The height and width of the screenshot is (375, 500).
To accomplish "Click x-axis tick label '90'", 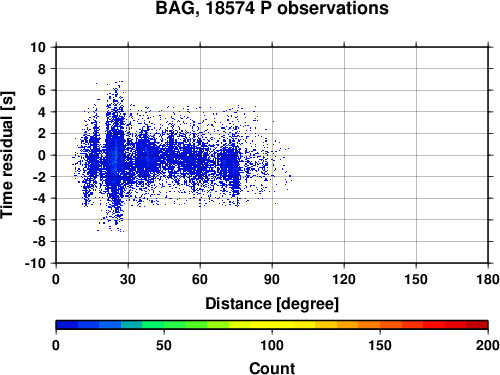I will pyautogui.click(x=272, y=279).
